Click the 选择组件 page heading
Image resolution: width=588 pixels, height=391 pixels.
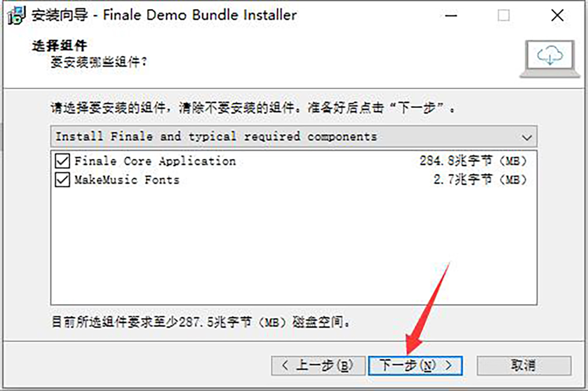(x=59, y=47)
